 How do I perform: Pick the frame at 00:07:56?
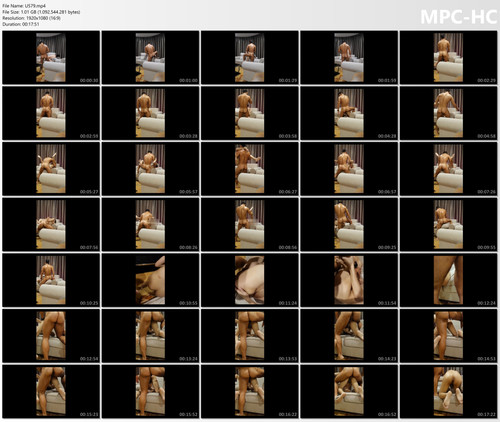[51, 224]
